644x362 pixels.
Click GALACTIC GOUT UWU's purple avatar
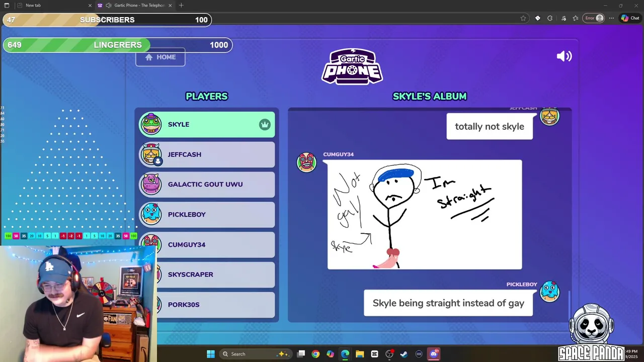[151, 185]
